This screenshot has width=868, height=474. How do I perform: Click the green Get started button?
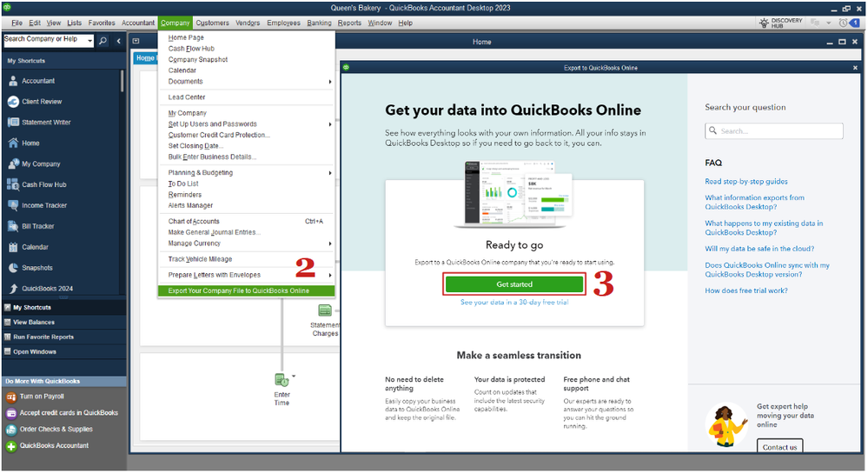(514, 284)
